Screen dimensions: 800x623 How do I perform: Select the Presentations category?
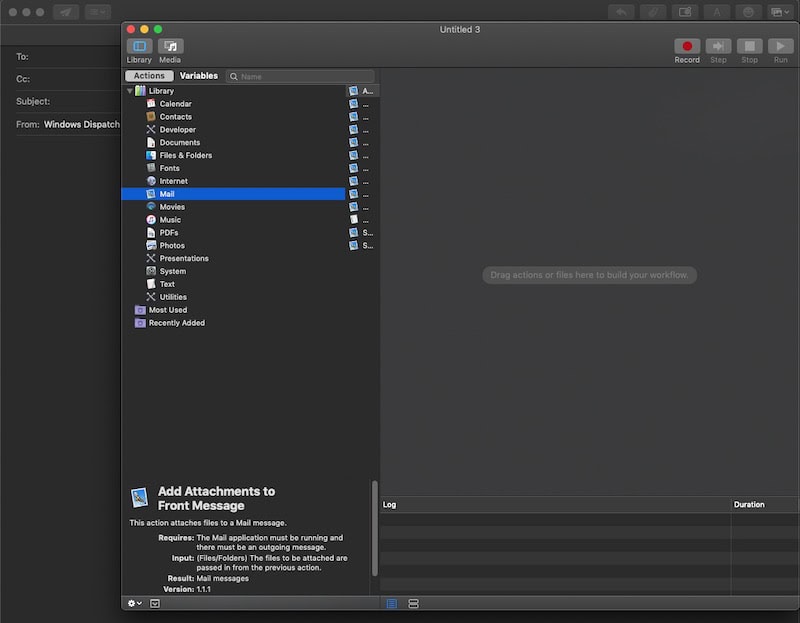point(233,258)
